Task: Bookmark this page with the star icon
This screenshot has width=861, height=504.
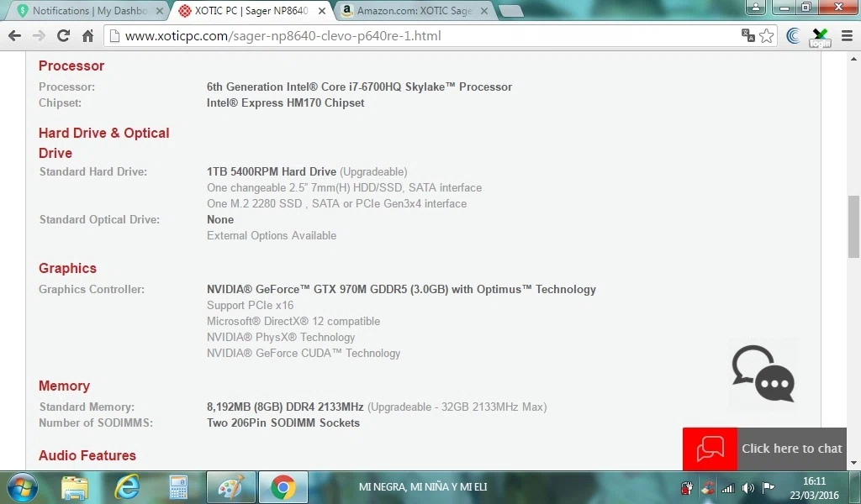Action: tap(766, 36)
